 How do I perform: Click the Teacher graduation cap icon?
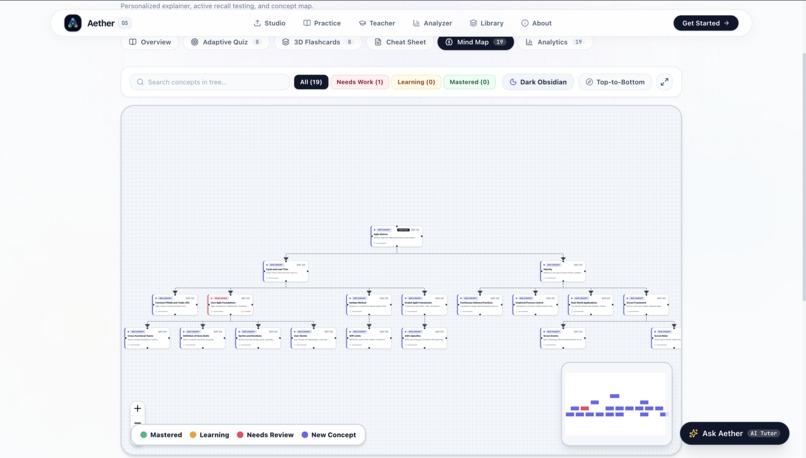click(x=362, y=23)
